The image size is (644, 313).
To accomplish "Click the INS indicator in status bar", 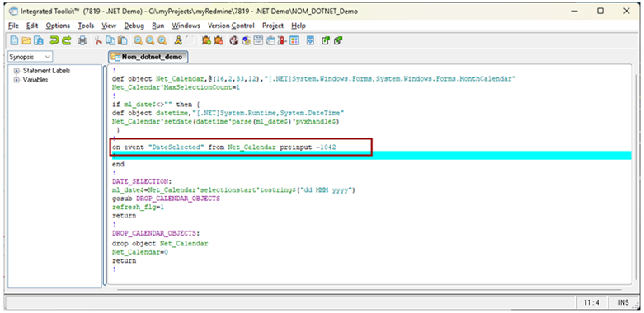I will click(x=623, y=303).
